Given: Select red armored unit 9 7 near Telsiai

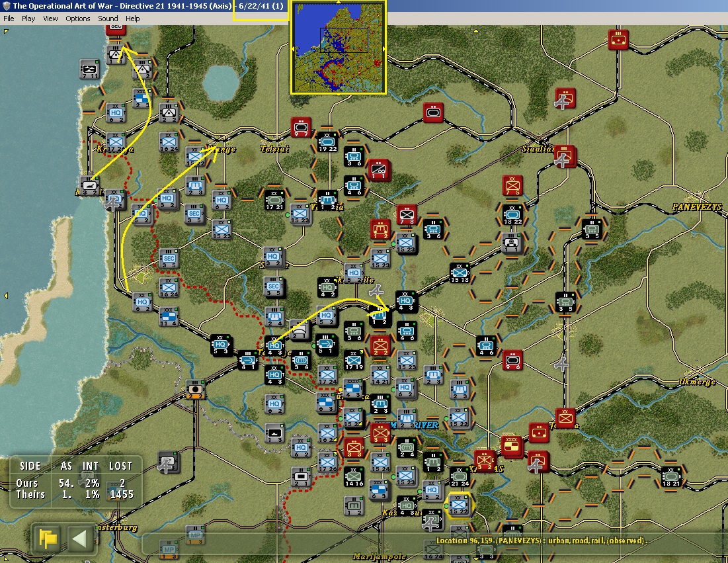Looking at the screenshot, I should point(301,127).
